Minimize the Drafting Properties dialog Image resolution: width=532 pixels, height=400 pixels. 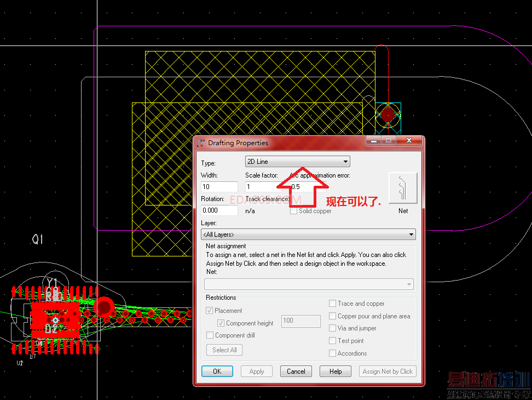[x=374, y=140]
